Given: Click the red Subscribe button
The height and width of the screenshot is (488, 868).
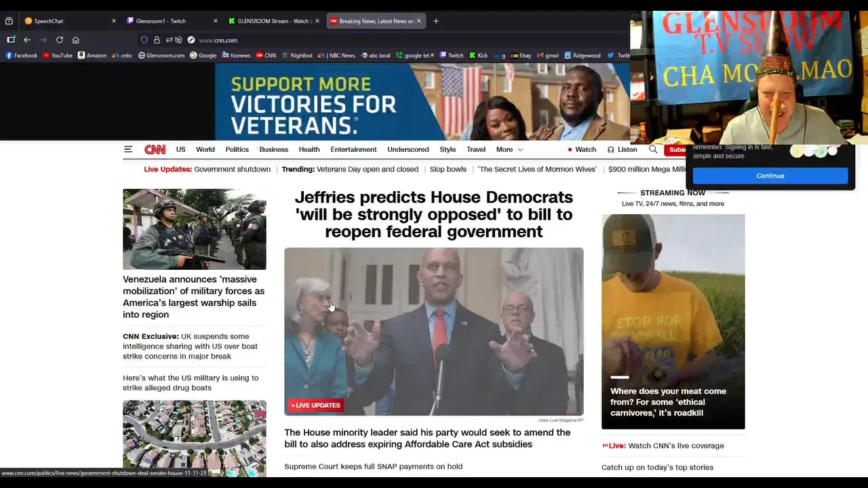Looking at the screenshot, I should coord(675,150).
